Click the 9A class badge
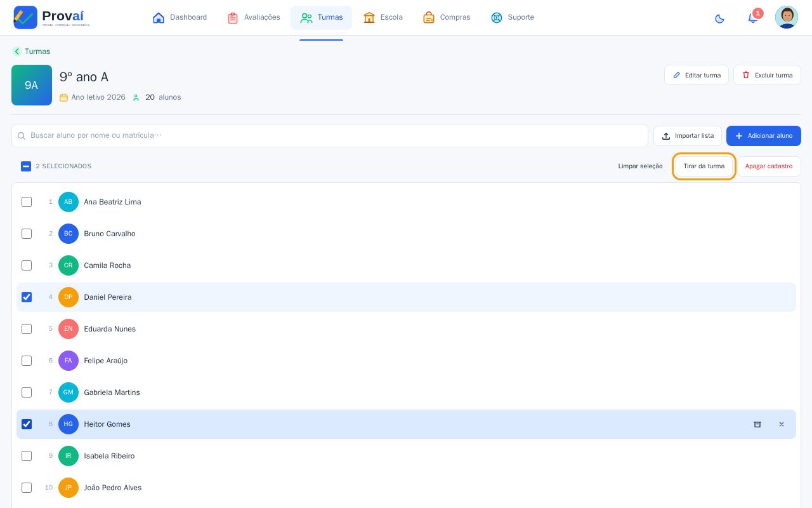 coord(32,85)
